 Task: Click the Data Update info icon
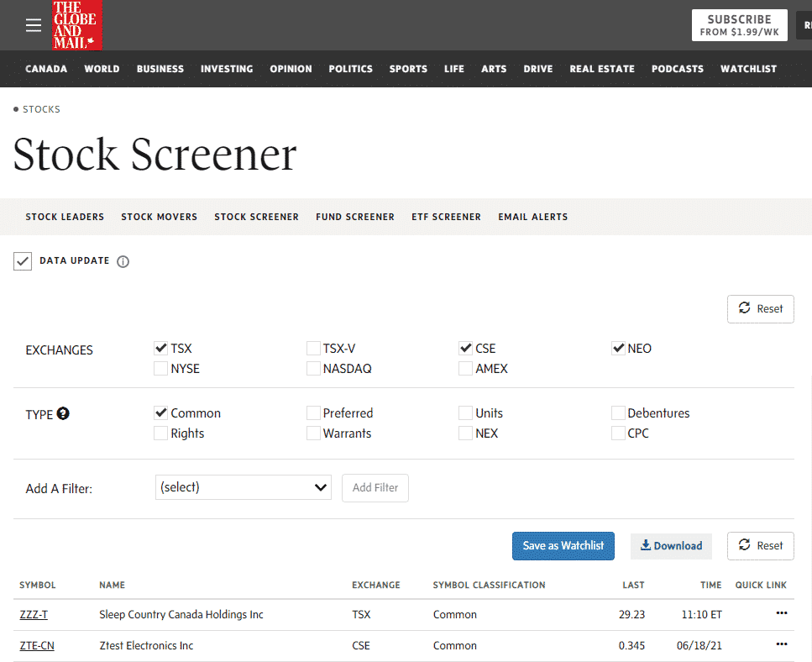point(123,261)
